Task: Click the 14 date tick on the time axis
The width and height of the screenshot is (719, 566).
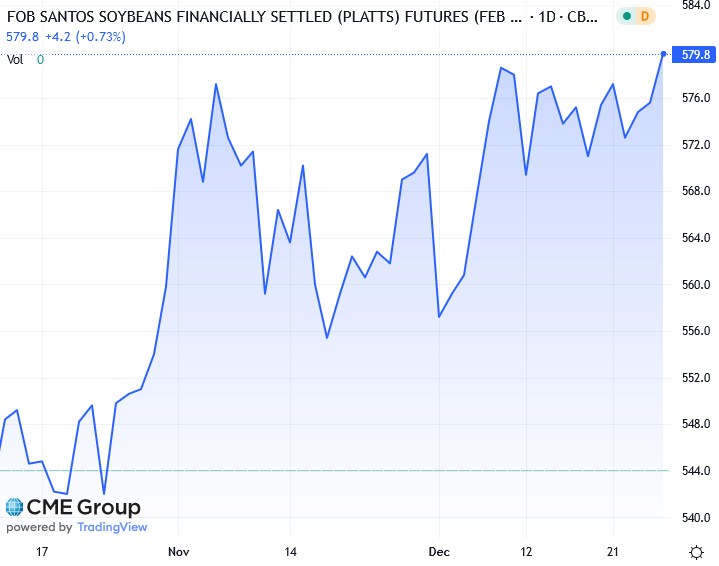Action: 290,552
